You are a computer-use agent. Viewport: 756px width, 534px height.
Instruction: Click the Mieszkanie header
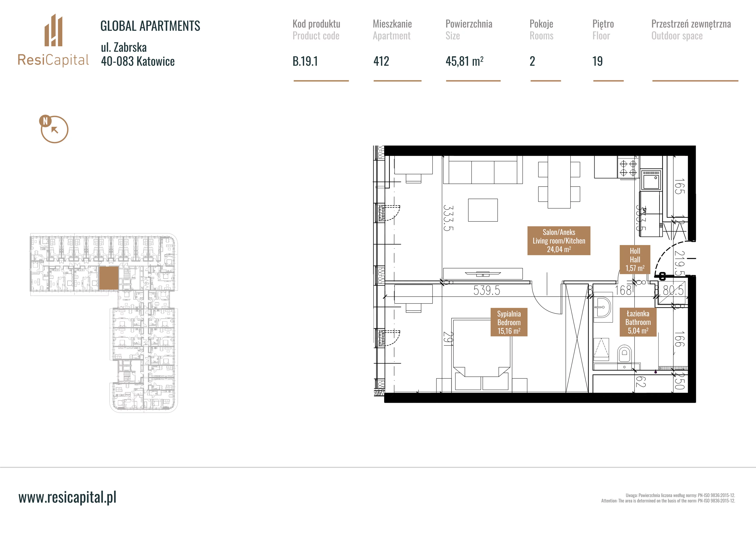coord(392,24)
